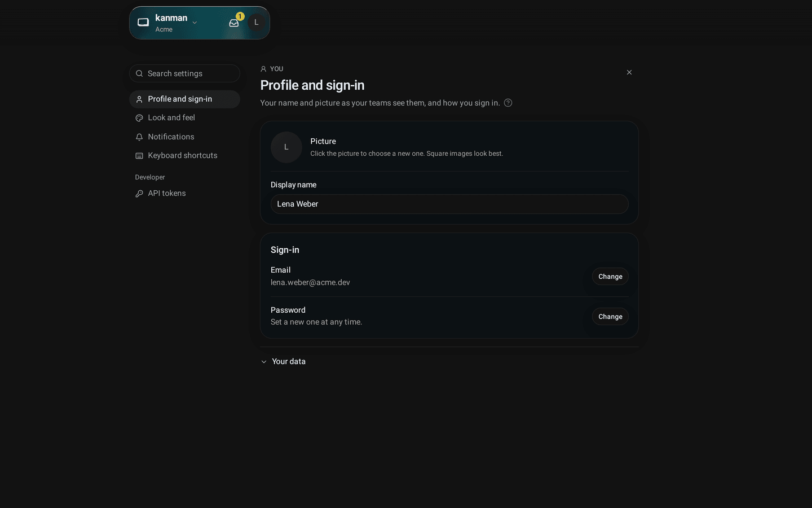The height and width of the screenshot is (508, 812).
Task: Click the email lena.weber@acme.dev text
Action: 310,282
